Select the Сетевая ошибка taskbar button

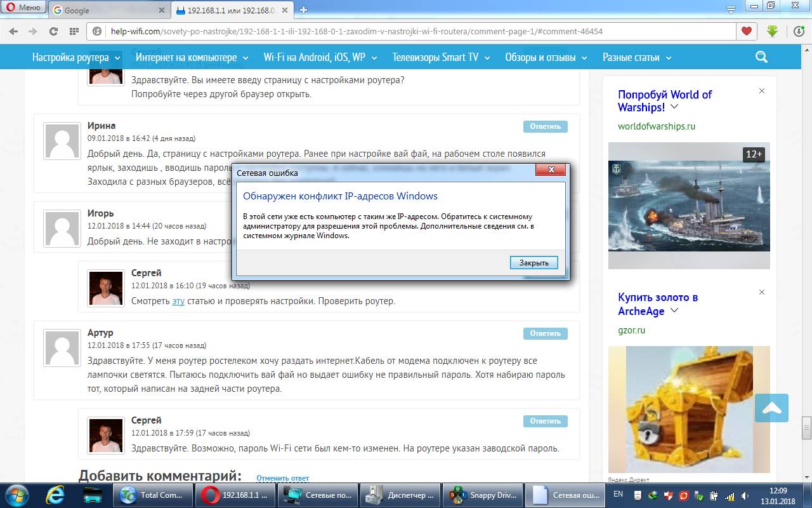coord(565,495)
